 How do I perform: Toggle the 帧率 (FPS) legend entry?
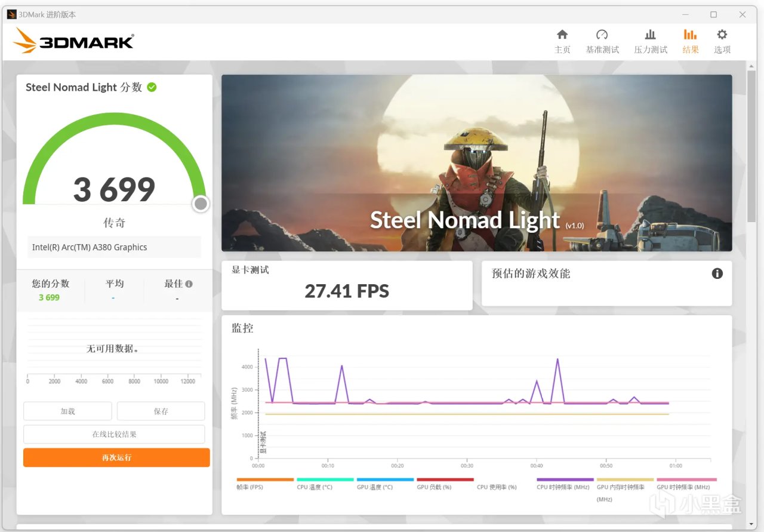pyautogui.click(x=265, y=484)
